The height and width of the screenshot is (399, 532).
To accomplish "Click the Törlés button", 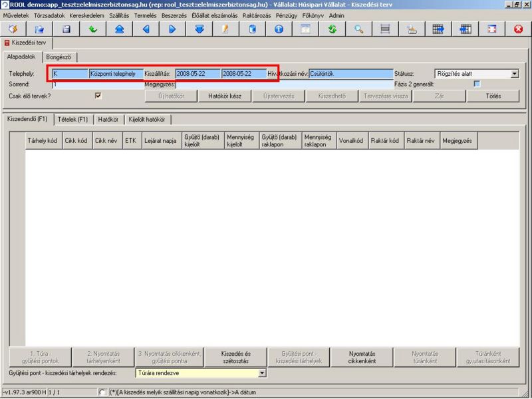I will coord(493,96).
